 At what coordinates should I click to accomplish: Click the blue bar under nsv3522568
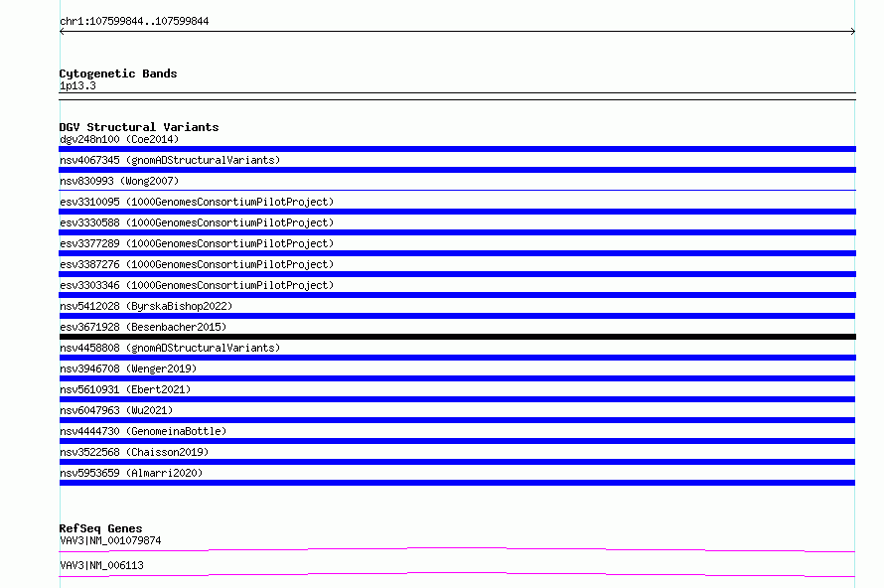pyautogui.click(x=457, y=462)
